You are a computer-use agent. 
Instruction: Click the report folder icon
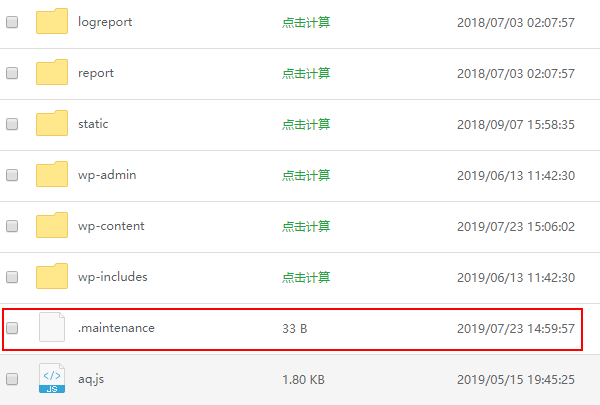pyautogui.click(x=51, y=73)
